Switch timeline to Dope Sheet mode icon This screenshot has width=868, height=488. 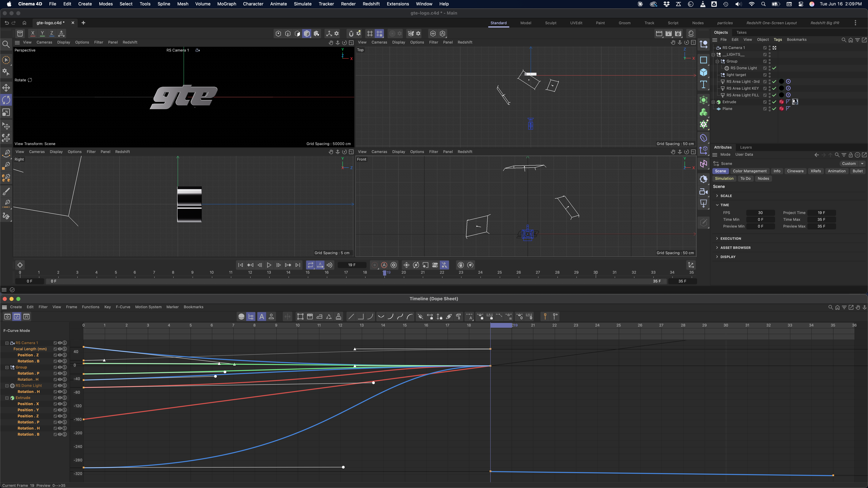7,317
